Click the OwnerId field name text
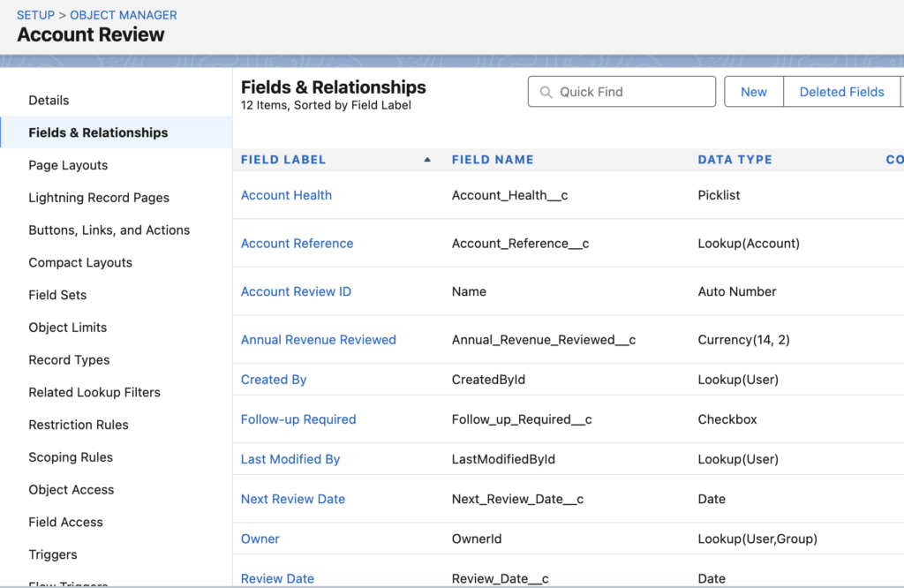 point(476,539)
